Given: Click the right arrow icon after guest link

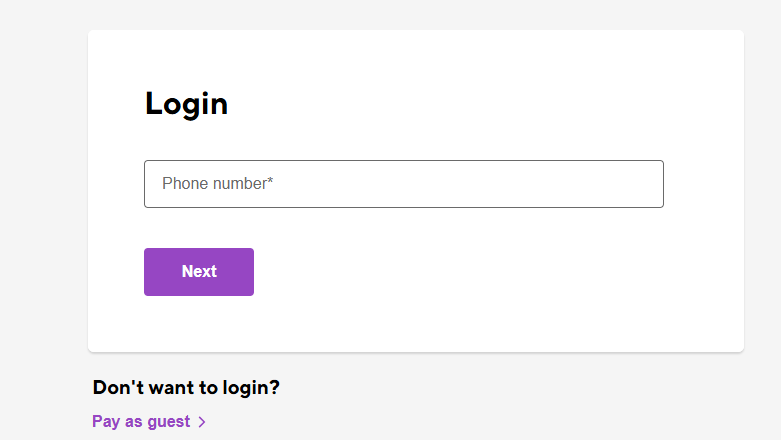Looking at the screenshot, I should (x=202, y=422).
